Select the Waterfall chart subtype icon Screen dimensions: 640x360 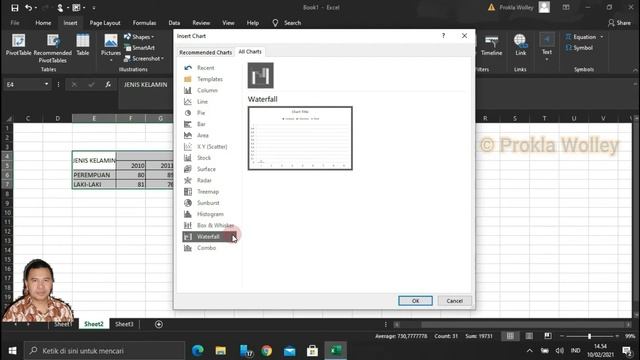(x=260, y=76)
